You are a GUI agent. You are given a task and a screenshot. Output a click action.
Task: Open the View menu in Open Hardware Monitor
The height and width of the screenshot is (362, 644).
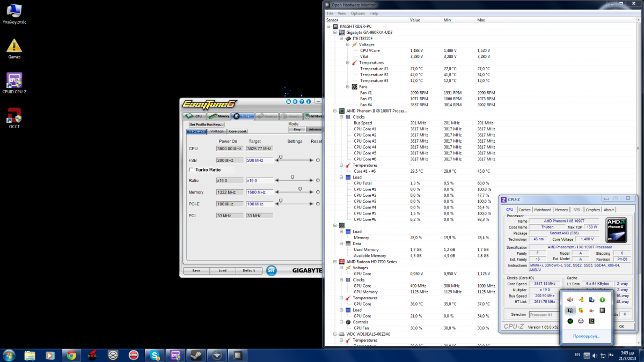point(342,13)
